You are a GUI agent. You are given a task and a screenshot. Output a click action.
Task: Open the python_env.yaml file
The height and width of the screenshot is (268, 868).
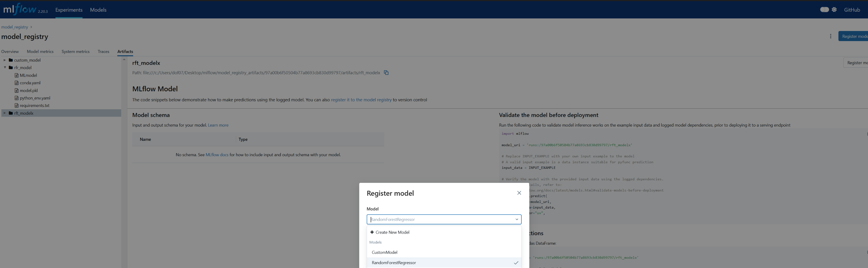[x=35, y=98]
